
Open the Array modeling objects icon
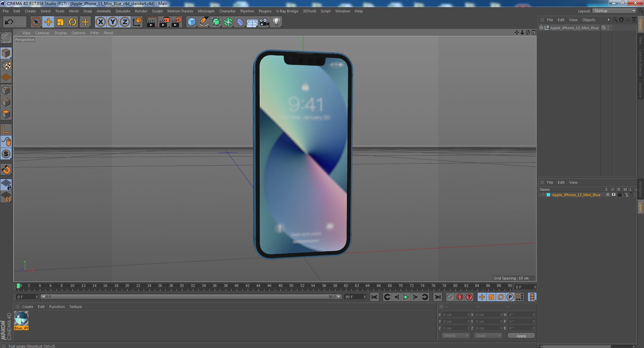(x=228, y=22)
